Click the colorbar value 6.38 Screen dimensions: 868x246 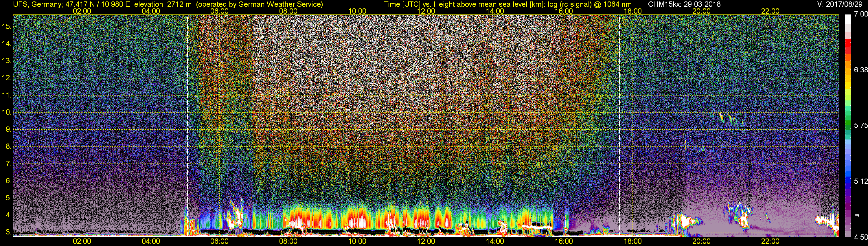tap(860, 70)
